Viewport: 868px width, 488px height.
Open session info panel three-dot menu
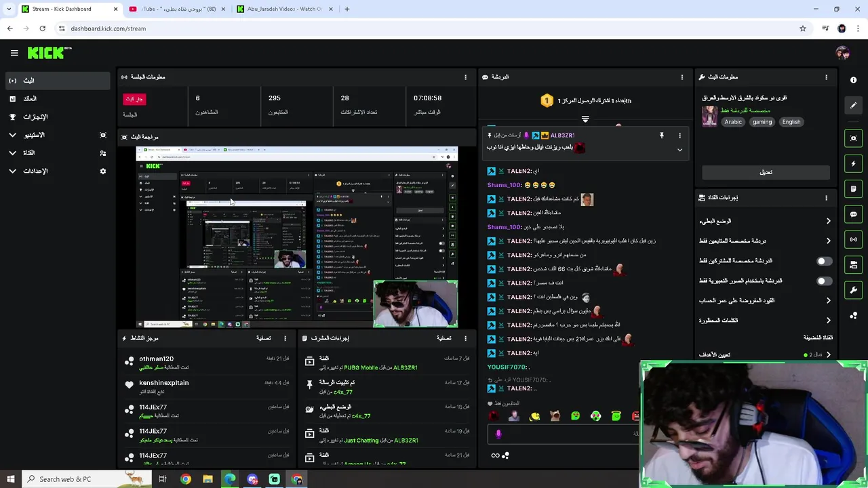(465, 77)
